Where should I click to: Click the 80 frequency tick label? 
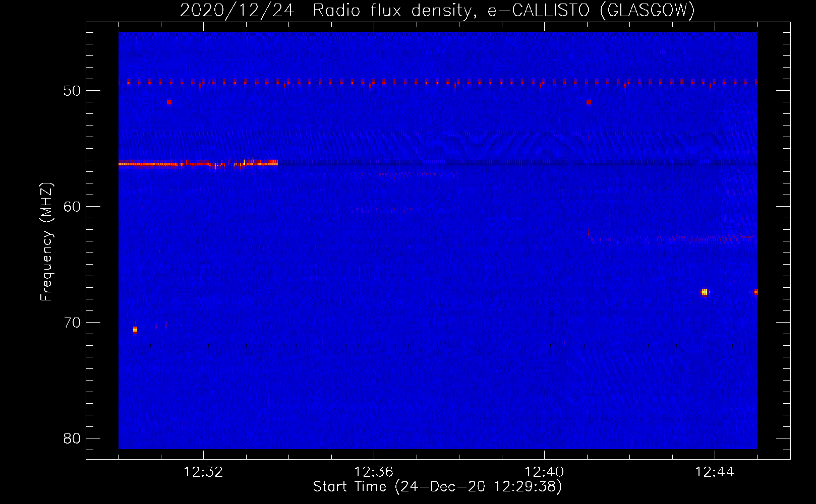click(x=72, y=438)
